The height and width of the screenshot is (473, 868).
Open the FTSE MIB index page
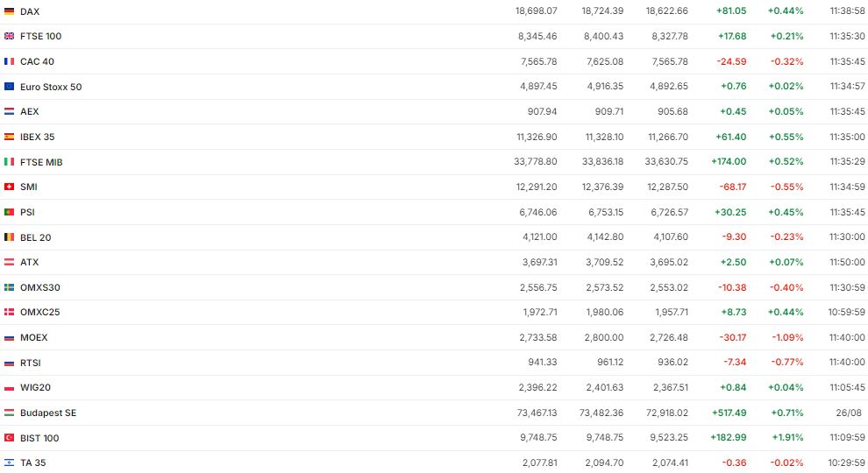41,162
